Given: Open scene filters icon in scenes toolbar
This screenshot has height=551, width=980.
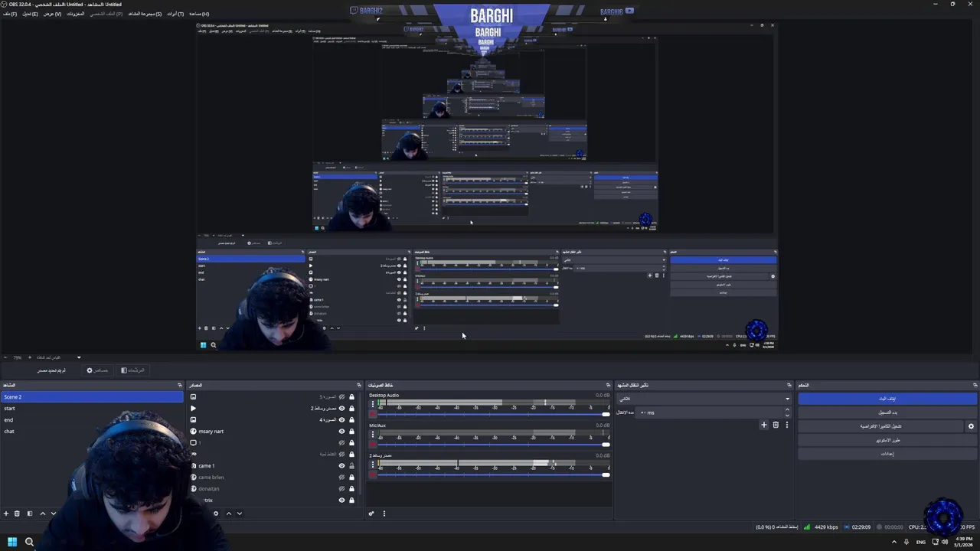Looking at the screenshot, I should 30,514.
